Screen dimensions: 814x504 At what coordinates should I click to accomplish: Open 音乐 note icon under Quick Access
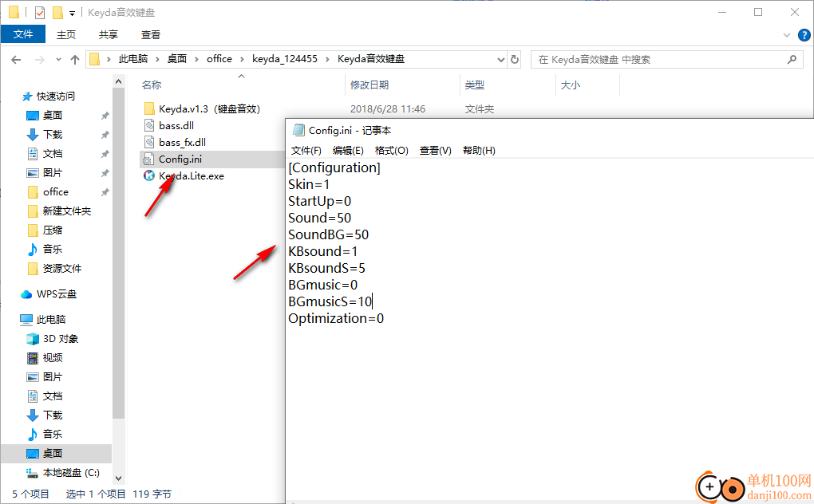[x=33, y=250]
